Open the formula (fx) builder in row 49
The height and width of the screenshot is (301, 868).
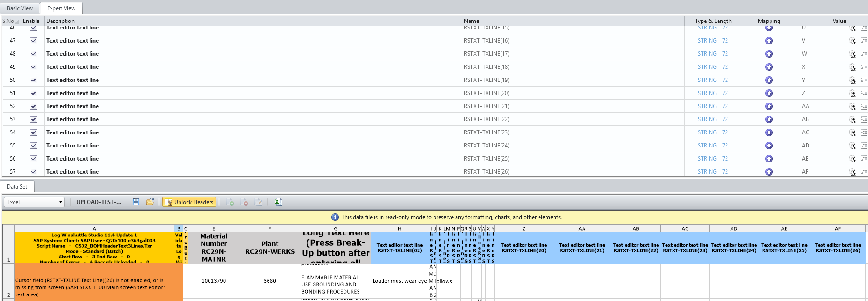point(853,67)
